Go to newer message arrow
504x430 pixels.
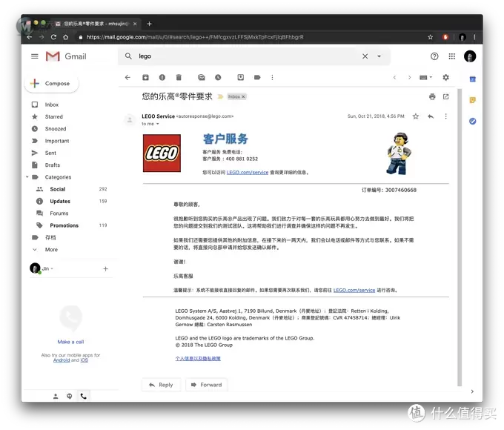(394, 78)
